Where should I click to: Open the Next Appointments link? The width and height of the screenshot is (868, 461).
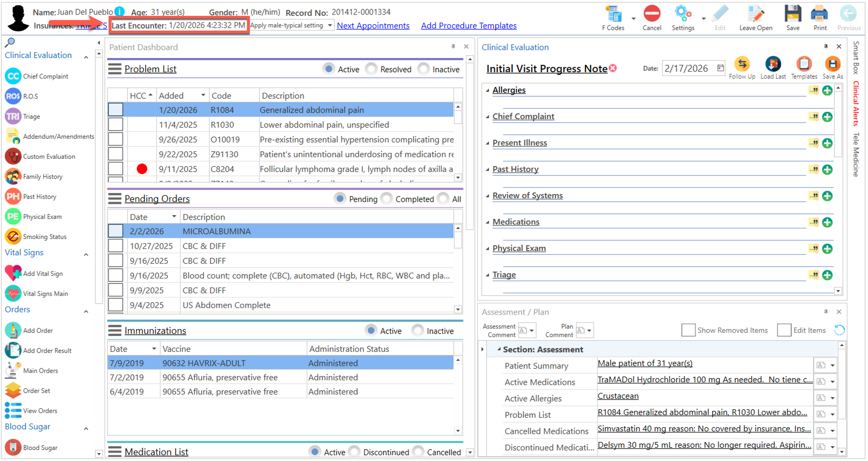click(x=373, y=26)
